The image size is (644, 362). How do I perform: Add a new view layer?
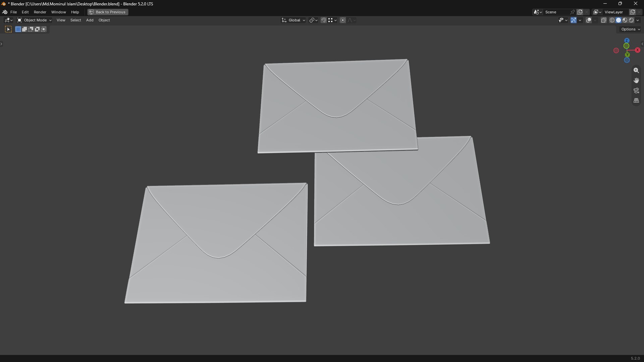coord(633,12)
